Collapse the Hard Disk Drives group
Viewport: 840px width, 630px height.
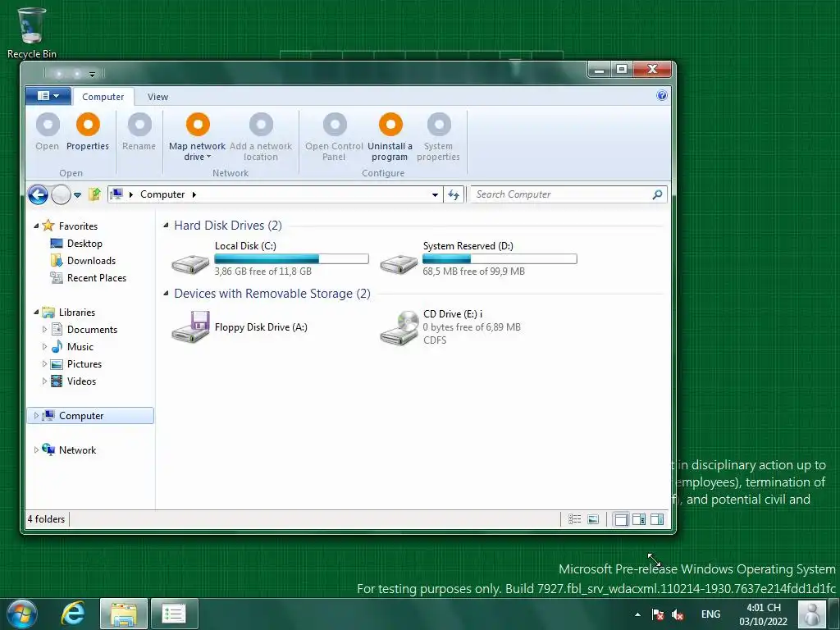(x=166, y=226)
